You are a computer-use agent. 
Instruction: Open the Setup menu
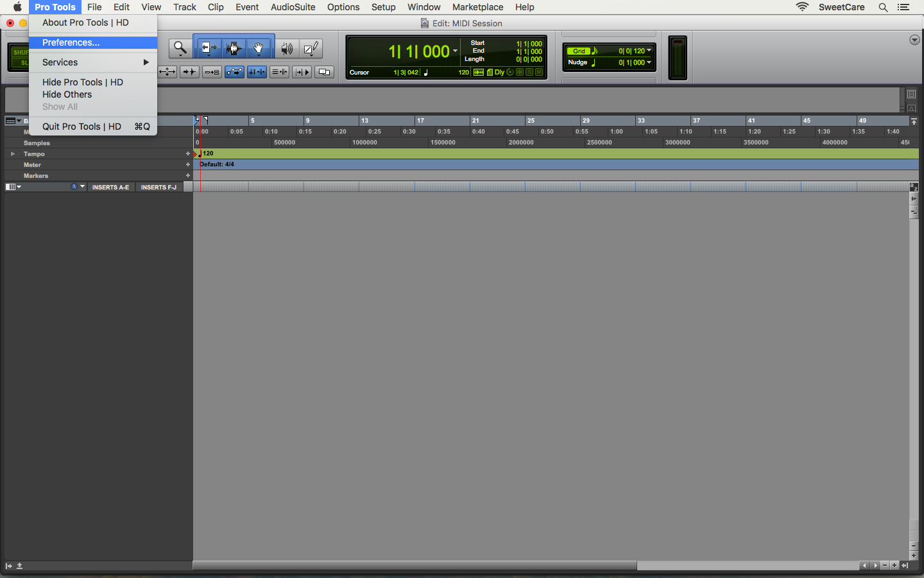click(383, 7)
